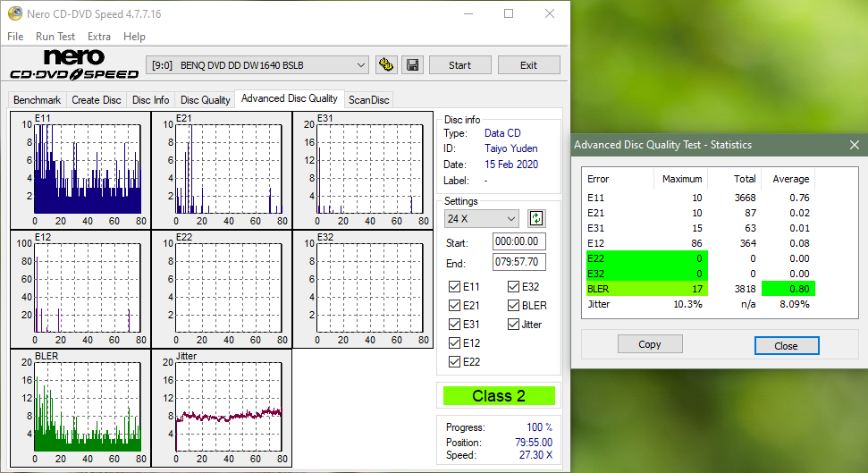Click the refresh speed icon beside 24 X
Image resolution: width=868 pixels, height=473 pixels.
tap(535, 219)
